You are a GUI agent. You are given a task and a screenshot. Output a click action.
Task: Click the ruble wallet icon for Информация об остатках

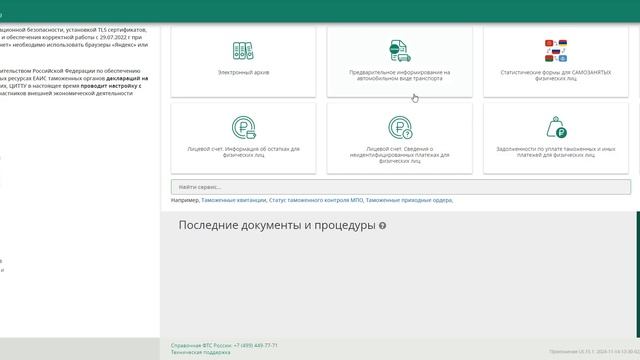244,127
